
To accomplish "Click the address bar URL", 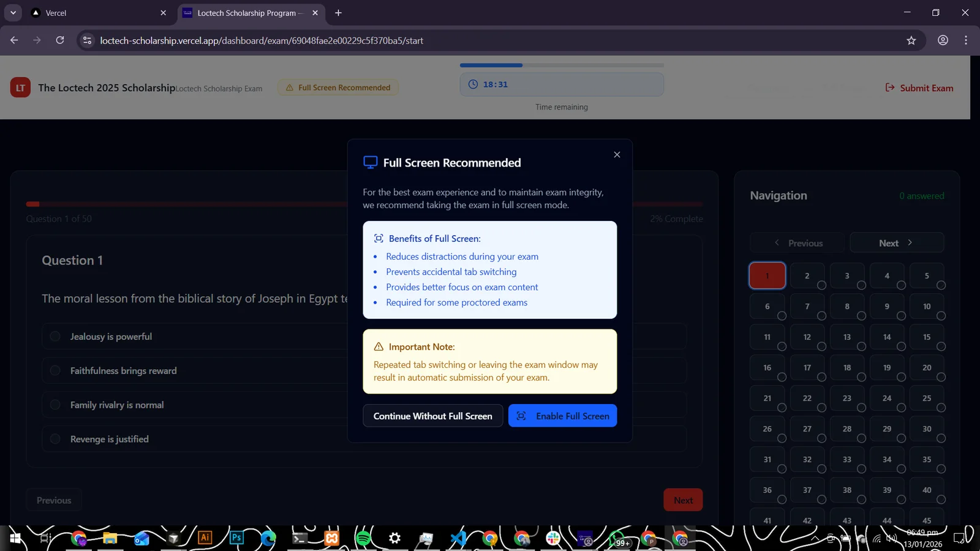I will 262,40.
